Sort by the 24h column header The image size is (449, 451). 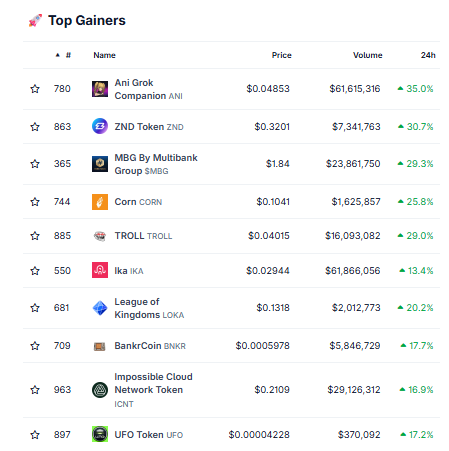(428, 55)
